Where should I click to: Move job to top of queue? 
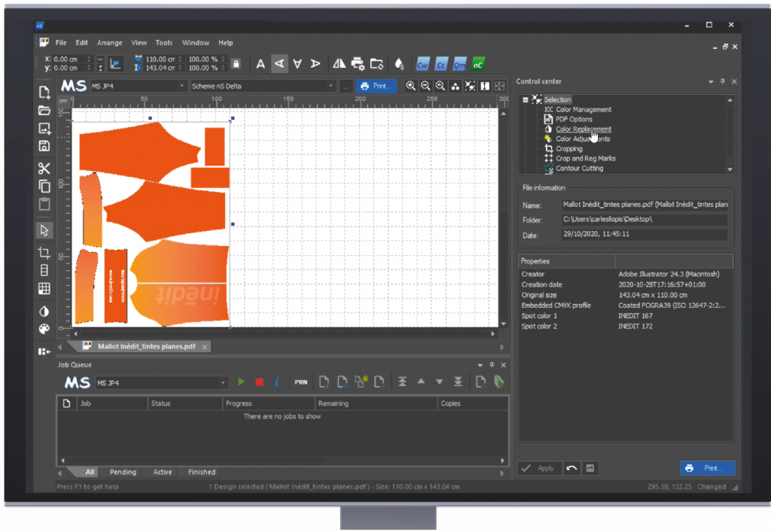[x=402, y=382]
